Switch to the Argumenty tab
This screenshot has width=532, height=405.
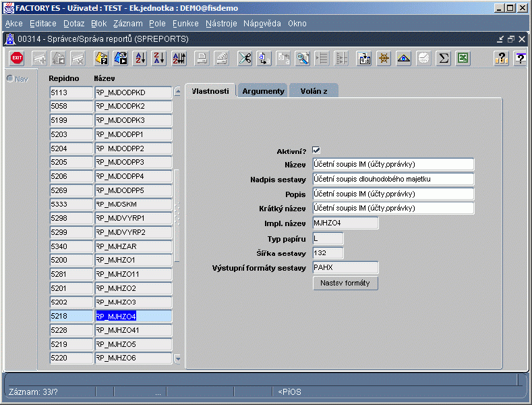click(x=263, y=91)
